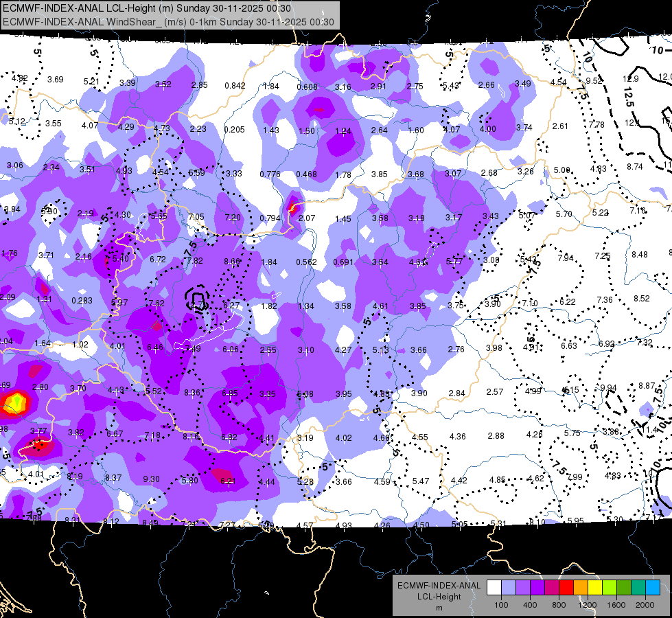
Task: Click the map value 8.66
Action: [232, 261]
